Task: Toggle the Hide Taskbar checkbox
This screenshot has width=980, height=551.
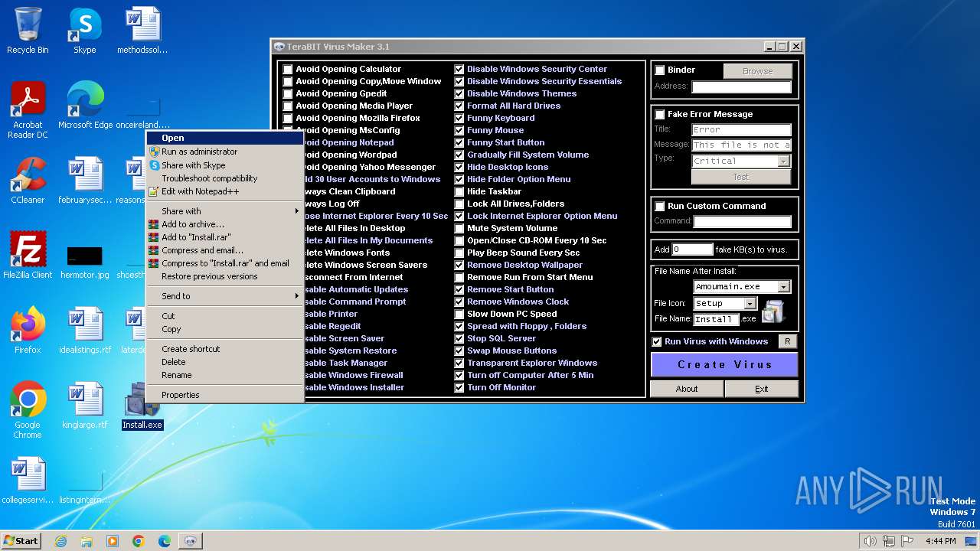Action: 459,191
